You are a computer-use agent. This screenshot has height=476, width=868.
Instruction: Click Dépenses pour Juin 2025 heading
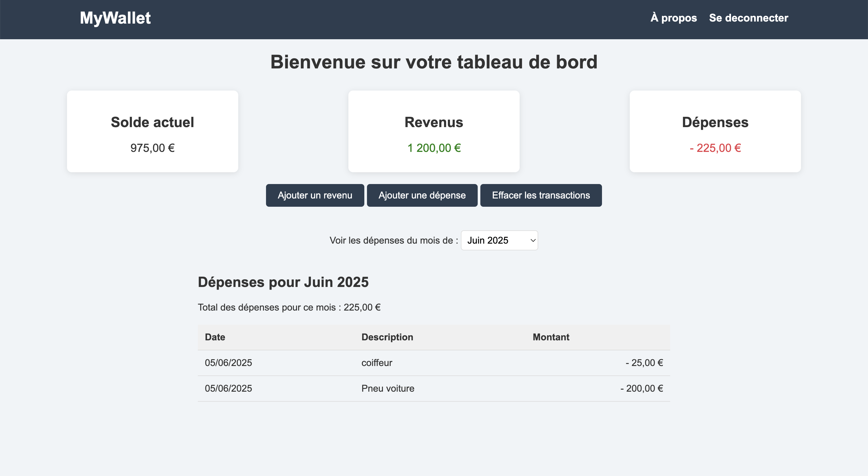pos(283,282)
